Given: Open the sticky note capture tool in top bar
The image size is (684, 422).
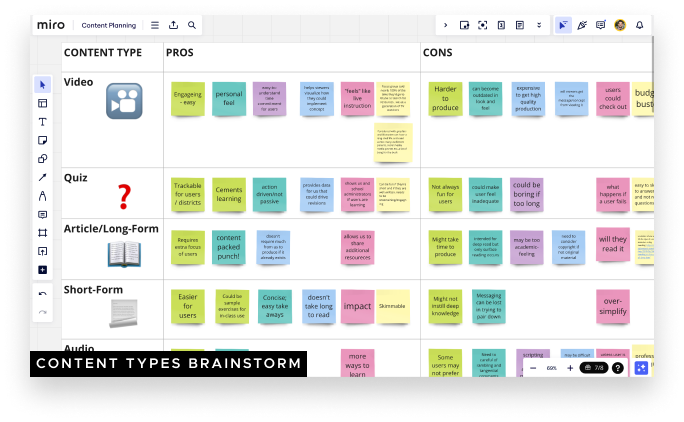Looking at the screenshot, I should click(464, 25).
